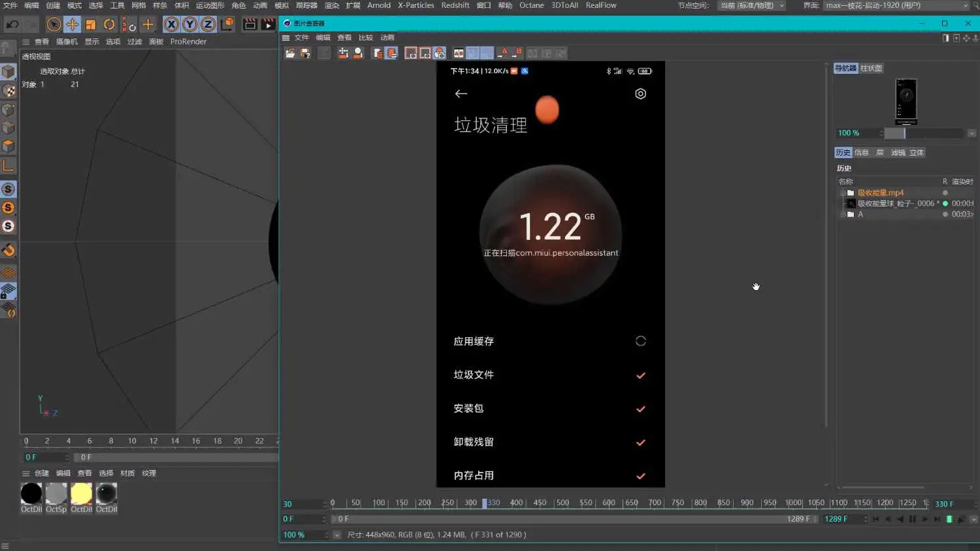Click the green record icon in playback controls
Image resolution: width=980 pixels, height=551 pixels.
[949, 519]
